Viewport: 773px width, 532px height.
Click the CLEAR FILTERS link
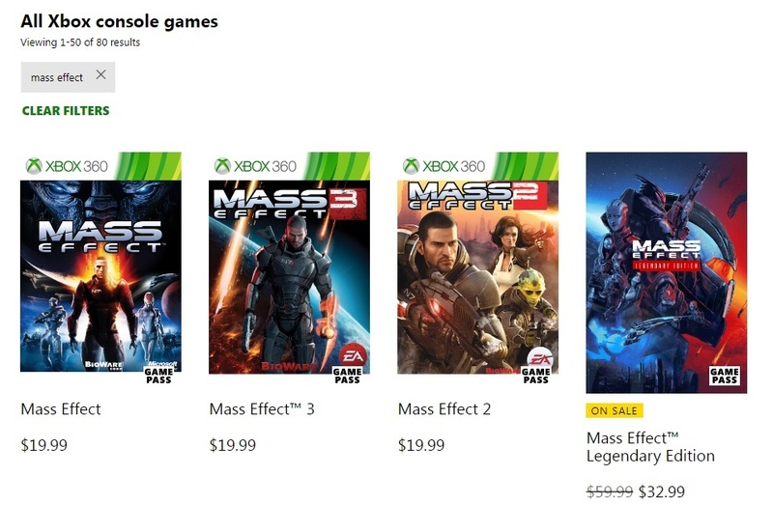pyautogui.click(x=66, y=111)
